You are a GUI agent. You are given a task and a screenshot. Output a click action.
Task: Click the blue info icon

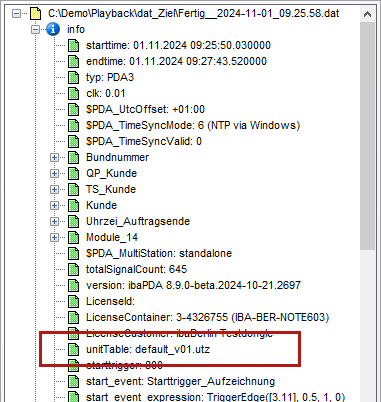click(53, 29)
